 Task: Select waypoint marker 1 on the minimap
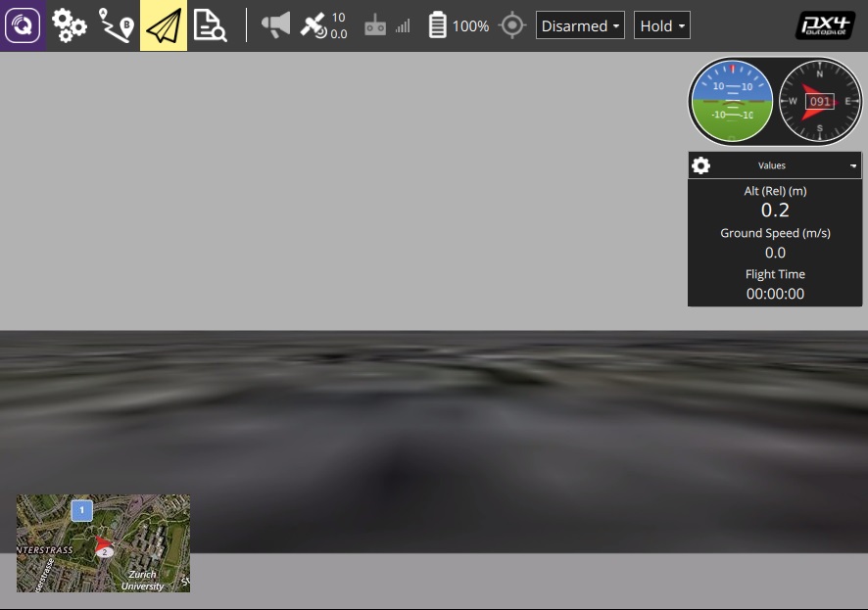(x=81, y=510)
